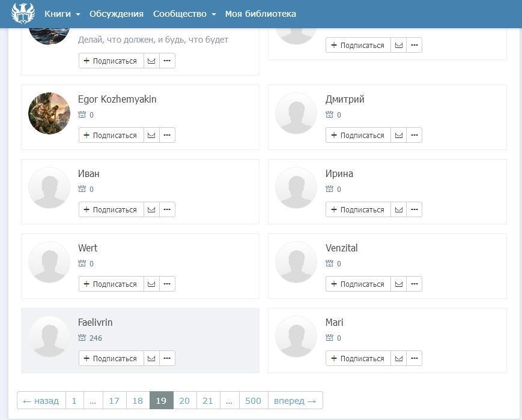Click the message envelope icon for Ирина
This screenshot has width=522, height=420.
point(399,210)
